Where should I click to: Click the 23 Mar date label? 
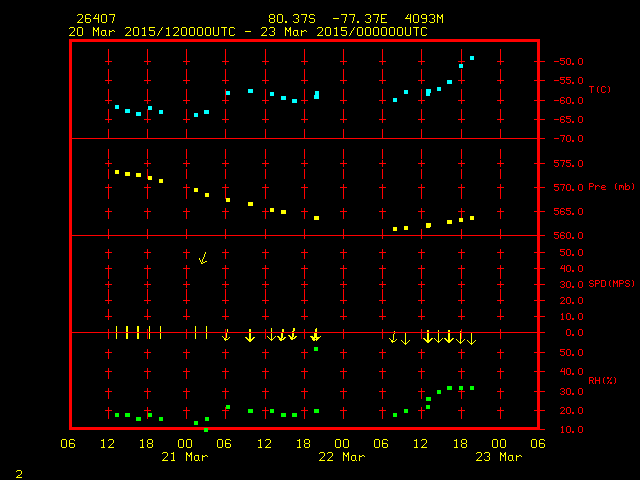point(497,457)
